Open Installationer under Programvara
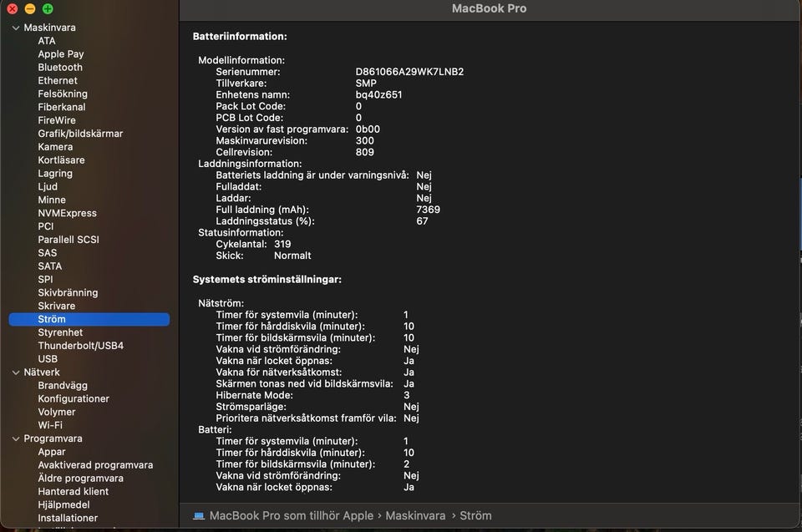The height and width of the screenshot is (532, 802). (x=68, y=518)
